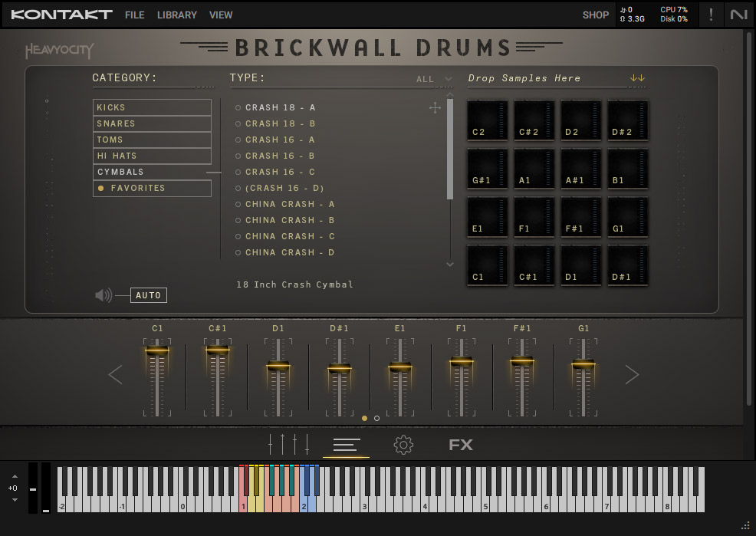Select the D#2 drum pad

point(628,120)
